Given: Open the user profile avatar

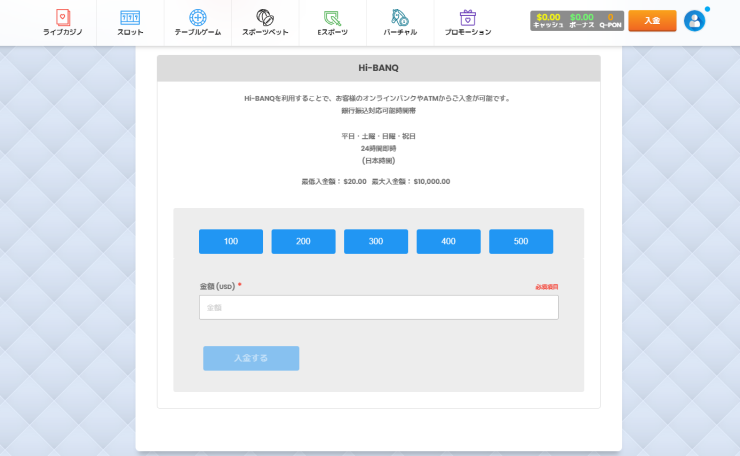Looking at the screenshot, I should click(x=694, y=21).
